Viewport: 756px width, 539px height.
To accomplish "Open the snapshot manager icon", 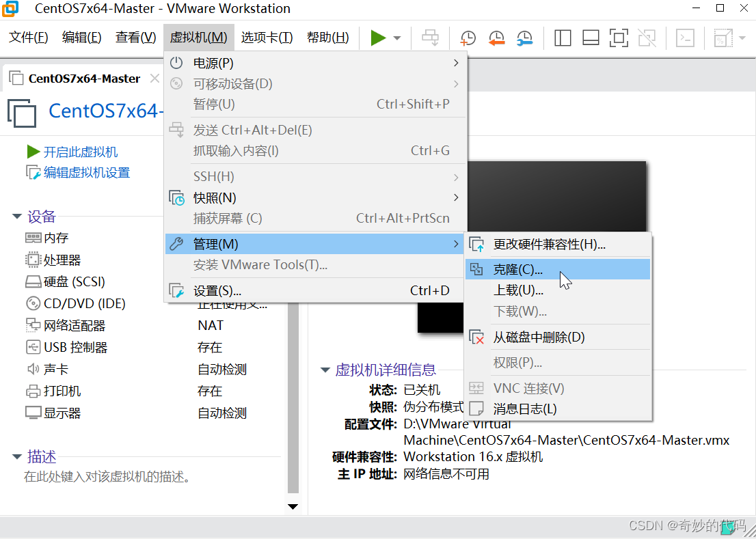I will 524,38.
